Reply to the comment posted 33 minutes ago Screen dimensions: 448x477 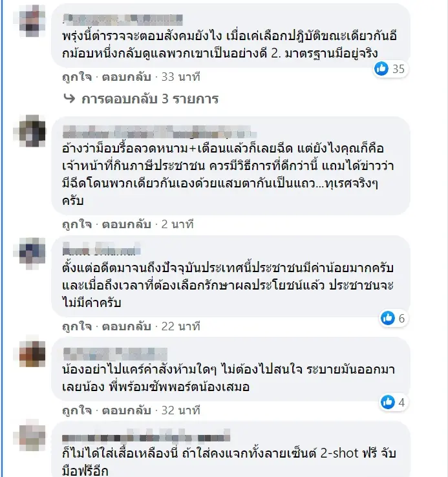coord(126,77)
